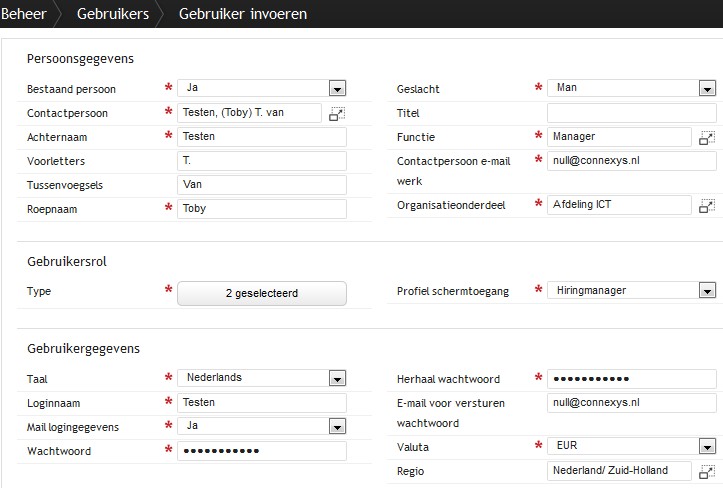This screenshot has width=723, height=488.
Task: Open the Profiel schermtoegang dropdown
Action: coord(707,291)
